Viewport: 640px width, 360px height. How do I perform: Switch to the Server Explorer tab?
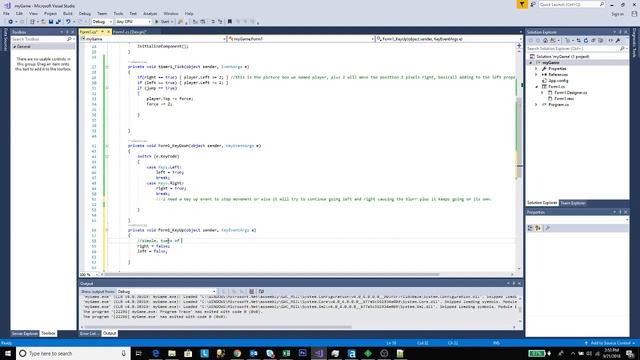24,333
